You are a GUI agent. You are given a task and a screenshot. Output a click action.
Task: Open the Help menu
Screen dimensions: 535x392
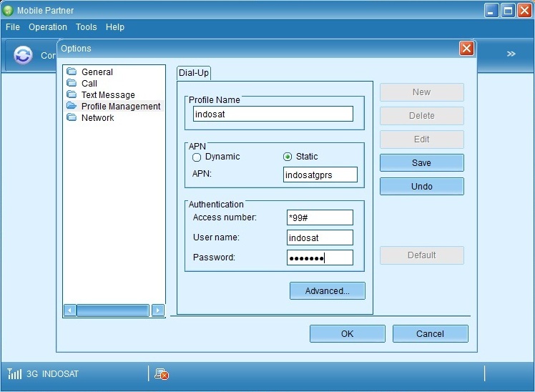(115, 27)
